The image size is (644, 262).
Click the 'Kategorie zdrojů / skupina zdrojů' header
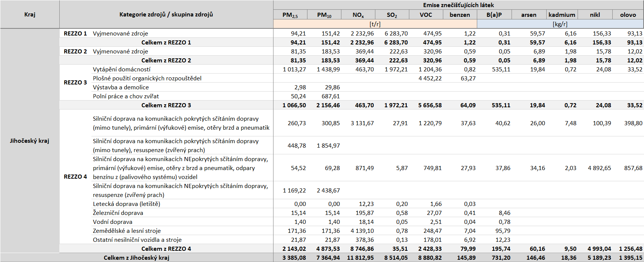[166, 15]
